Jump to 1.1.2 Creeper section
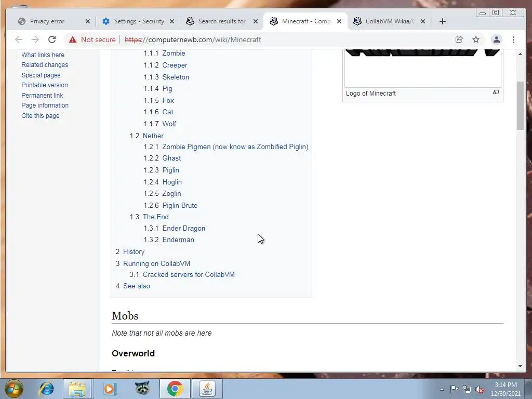 tap(166, 65)
